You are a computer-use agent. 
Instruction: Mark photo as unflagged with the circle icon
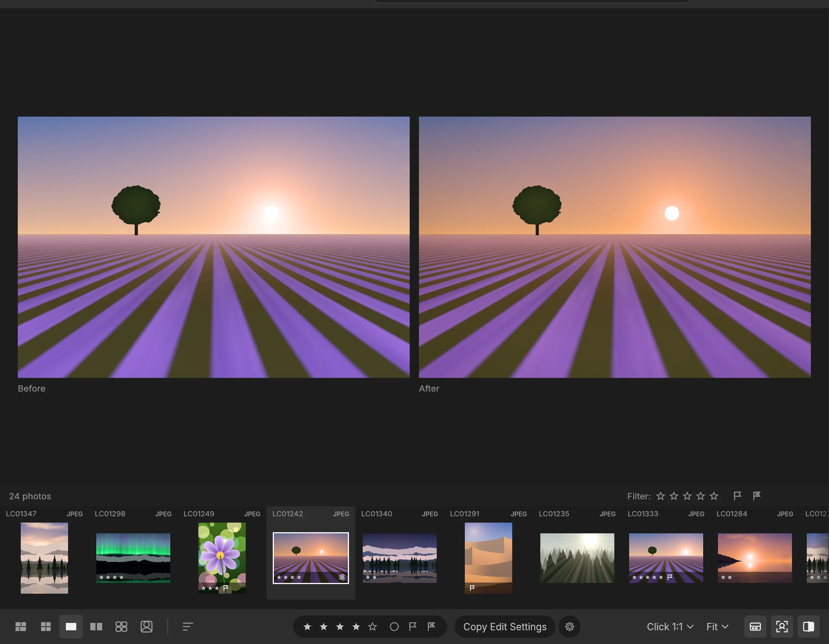(x=395, y=627)
